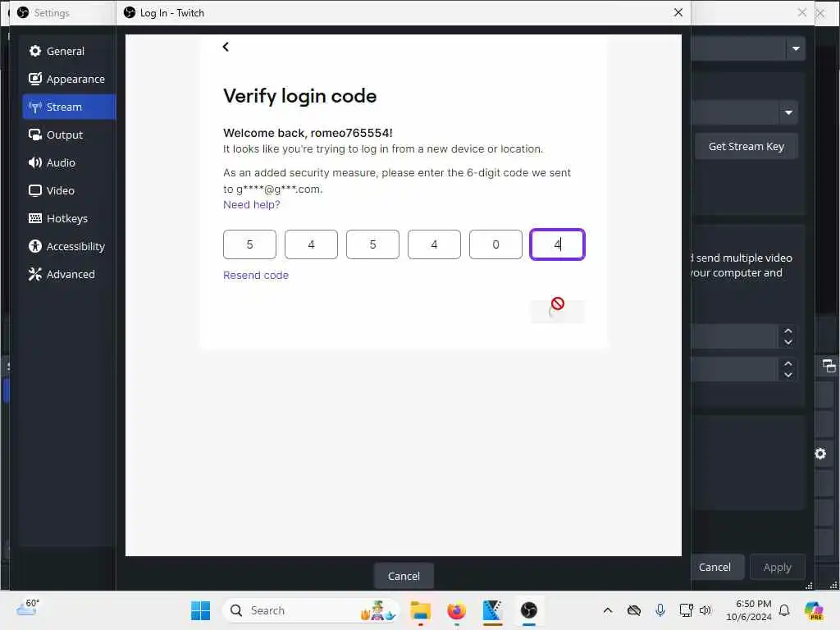Open Hotkeys settings section
The height and width of the screenshot is (630, 840).
69,218
